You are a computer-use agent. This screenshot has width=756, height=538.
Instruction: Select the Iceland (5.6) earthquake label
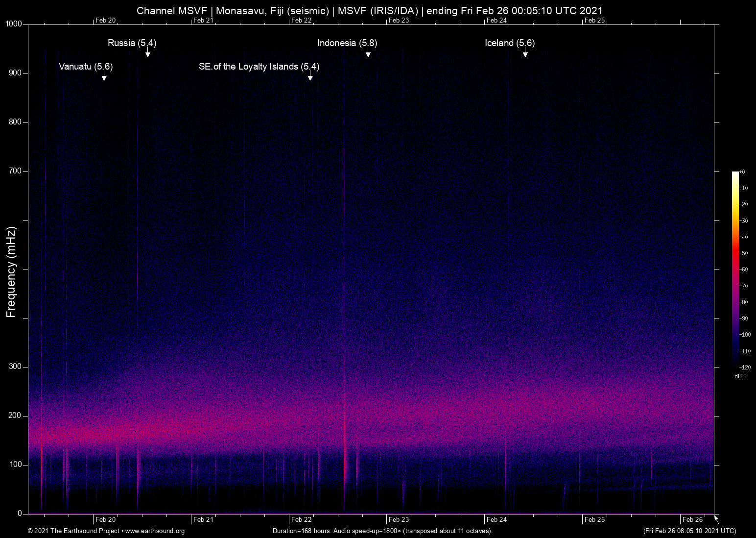pos(509,43)
